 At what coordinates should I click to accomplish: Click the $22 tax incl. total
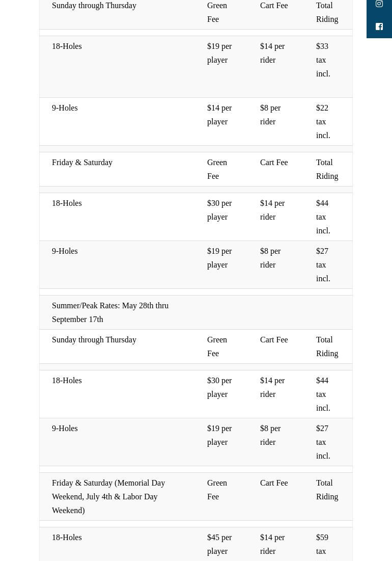pos(323,121)
